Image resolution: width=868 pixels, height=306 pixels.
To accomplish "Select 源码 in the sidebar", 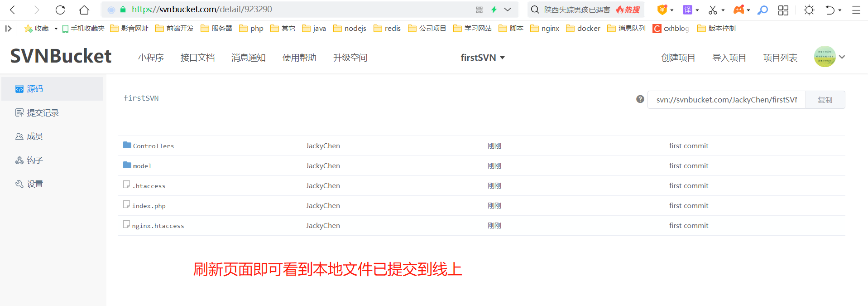I will (52, 89).
